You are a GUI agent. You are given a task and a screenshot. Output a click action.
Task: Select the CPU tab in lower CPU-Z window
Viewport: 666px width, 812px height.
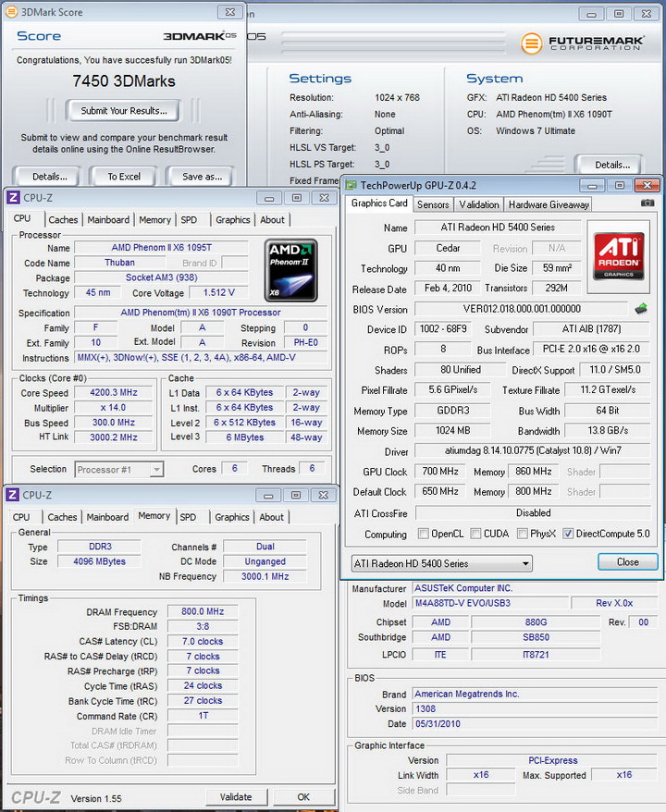[21, 517]
